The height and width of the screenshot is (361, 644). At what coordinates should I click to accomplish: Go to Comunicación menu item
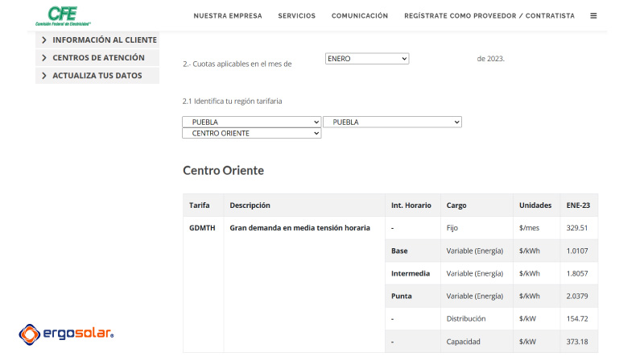tap(359, 15)
